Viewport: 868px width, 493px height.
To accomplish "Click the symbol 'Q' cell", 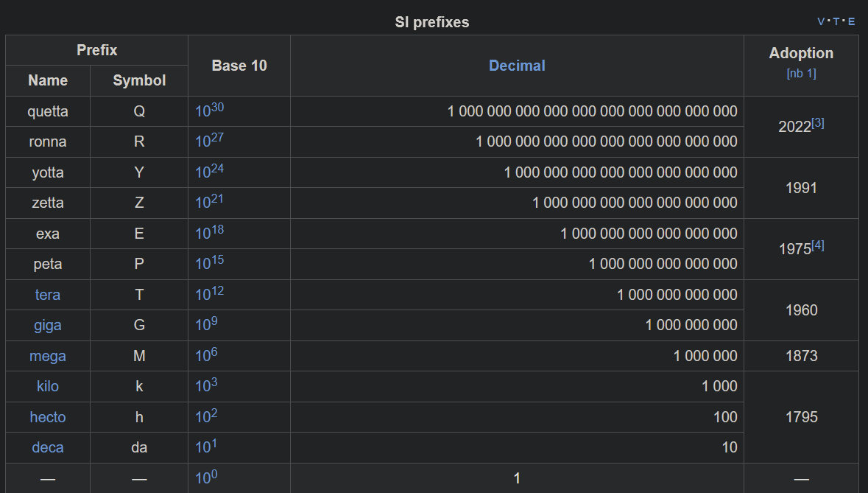I will tap(139, 111).
